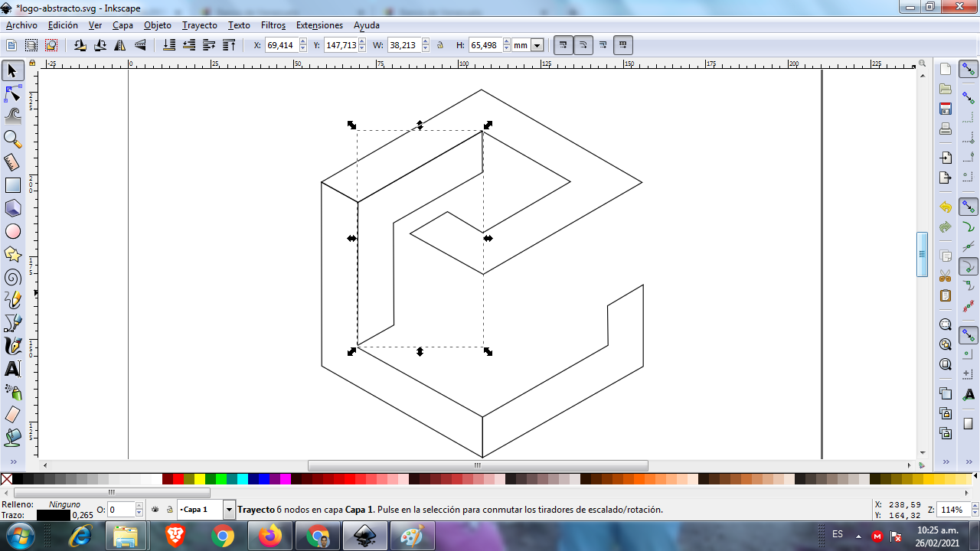Select the Paint bucket fill tool
980x551 pixels.
coord(12,438)
